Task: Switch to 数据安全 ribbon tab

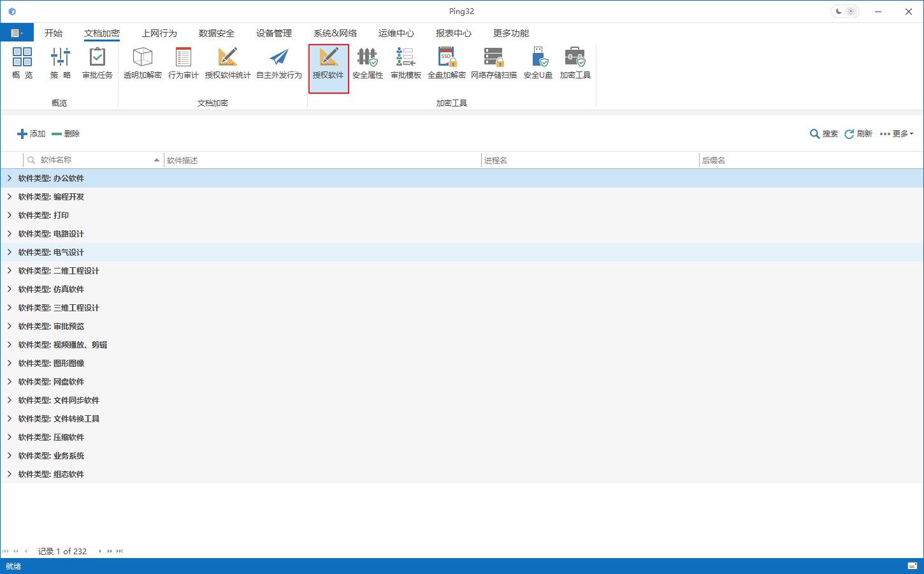Action: [x=217, y=33]
